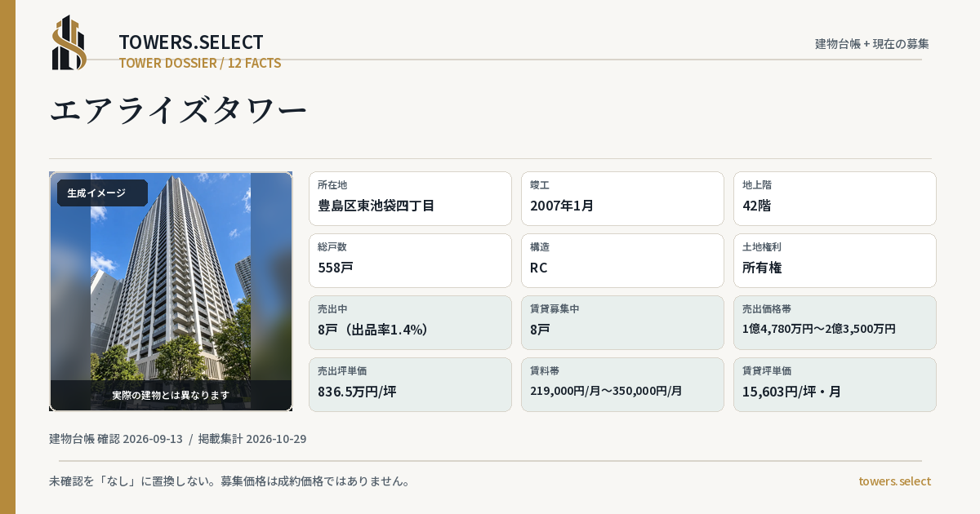The image size is (980, 514).
Task: Click the TOWERS.SELECT building logo icon
Action: coord(69,42)
